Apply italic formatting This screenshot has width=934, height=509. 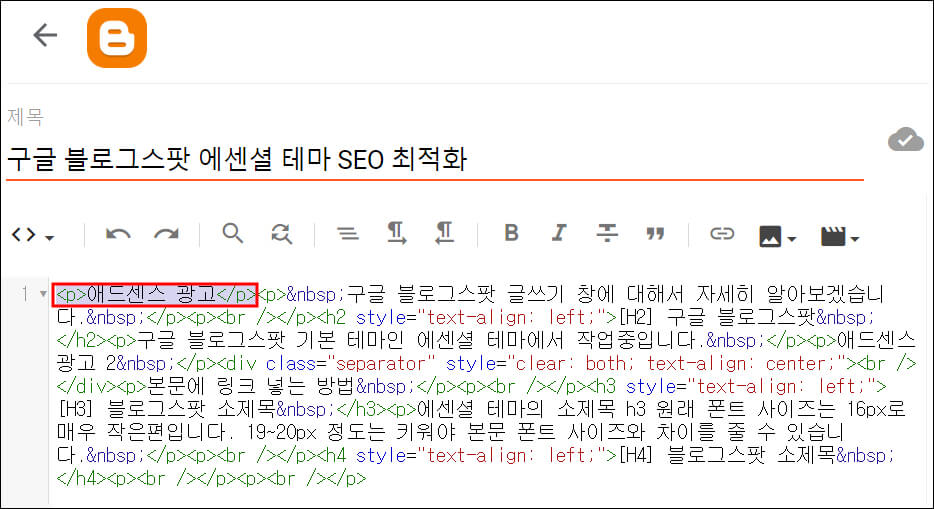559,233
